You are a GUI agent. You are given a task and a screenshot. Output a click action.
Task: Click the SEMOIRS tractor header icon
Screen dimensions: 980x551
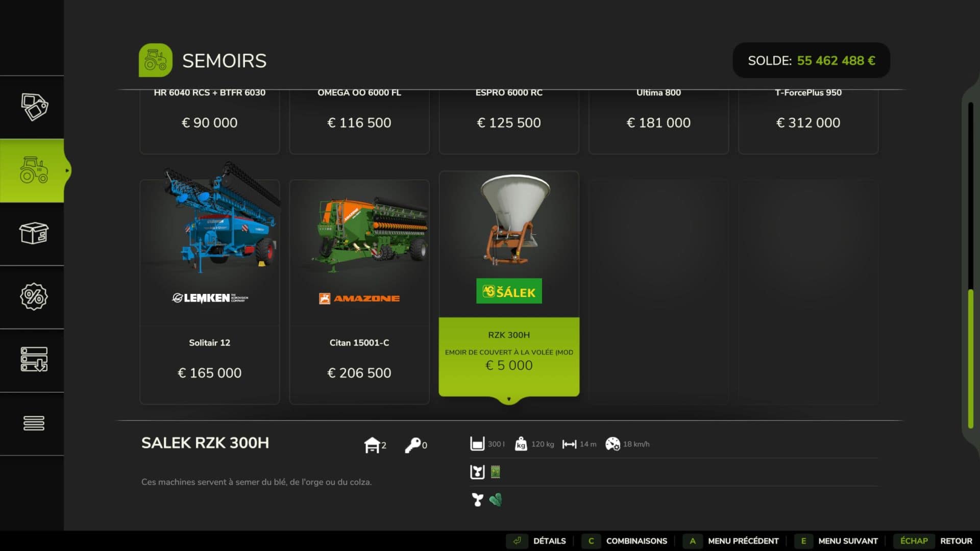tap(155, 60)
